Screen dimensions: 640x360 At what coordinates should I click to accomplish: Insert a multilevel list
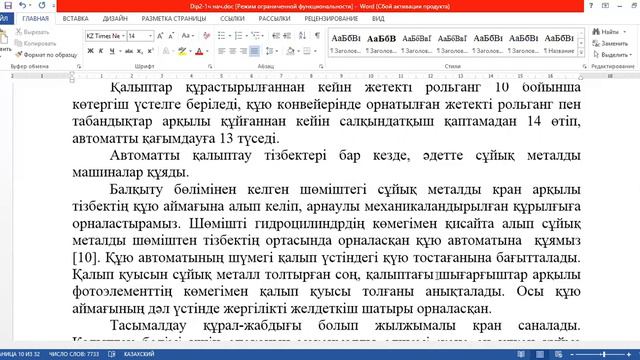(x=255, y=36)
